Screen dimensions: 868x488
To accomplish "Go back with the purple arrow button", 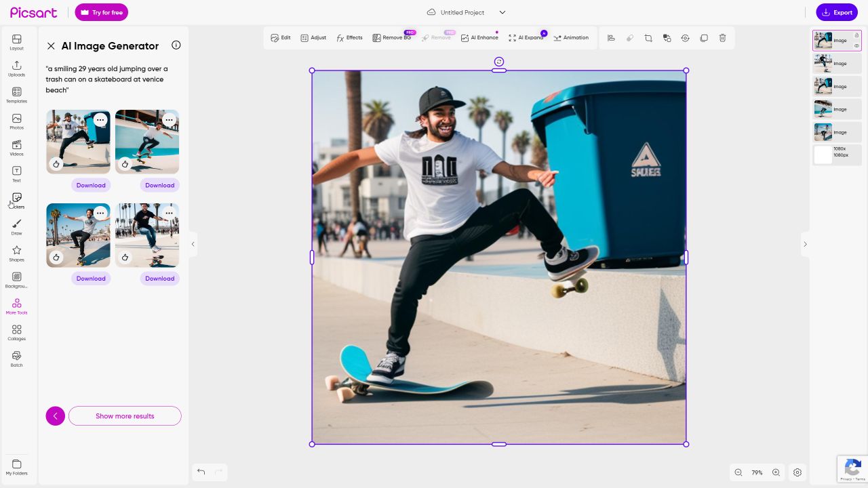I will pyautogui.click(x=56, y=416).
